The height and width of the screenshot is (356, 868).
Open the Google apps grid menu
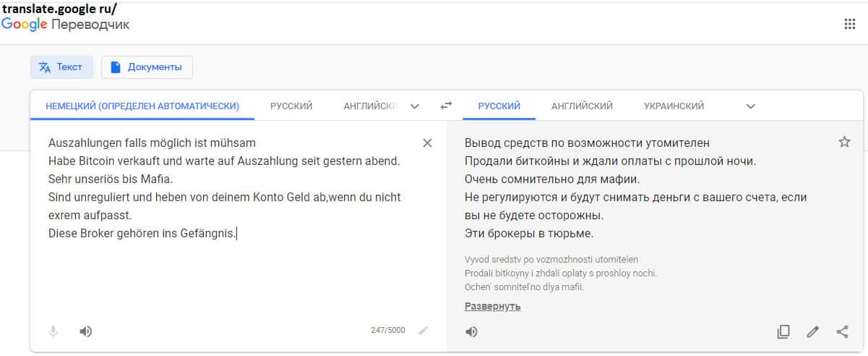(x=850, y=25)
